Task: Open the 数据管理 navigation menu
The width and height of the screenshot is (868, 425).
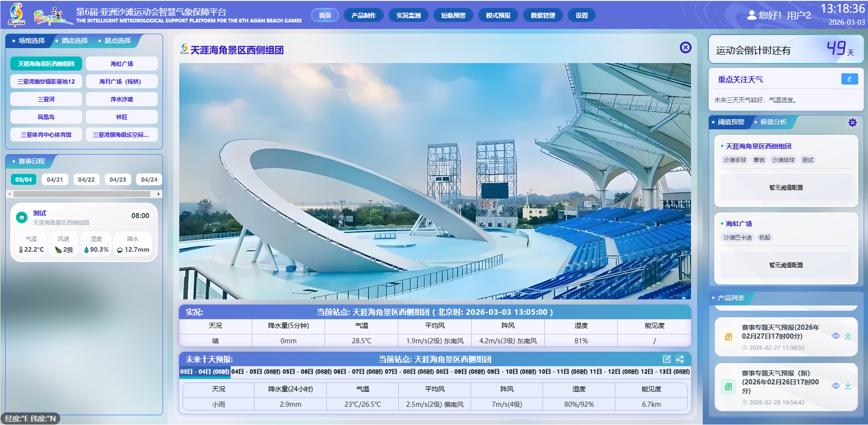Action: (x=543, y=15)
